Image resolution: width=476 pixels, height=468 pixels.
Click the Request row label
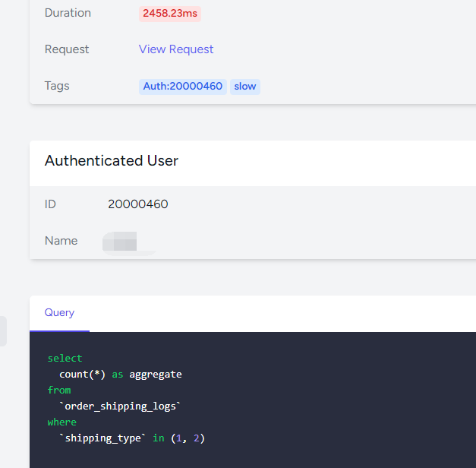point(67,49)
